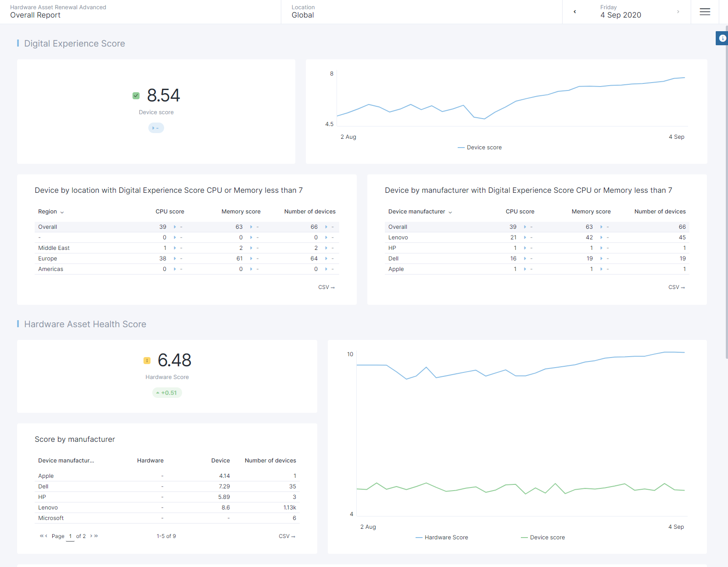
Task: Click the green checkmark status icon beside 8.54
Action: (136, 96)
